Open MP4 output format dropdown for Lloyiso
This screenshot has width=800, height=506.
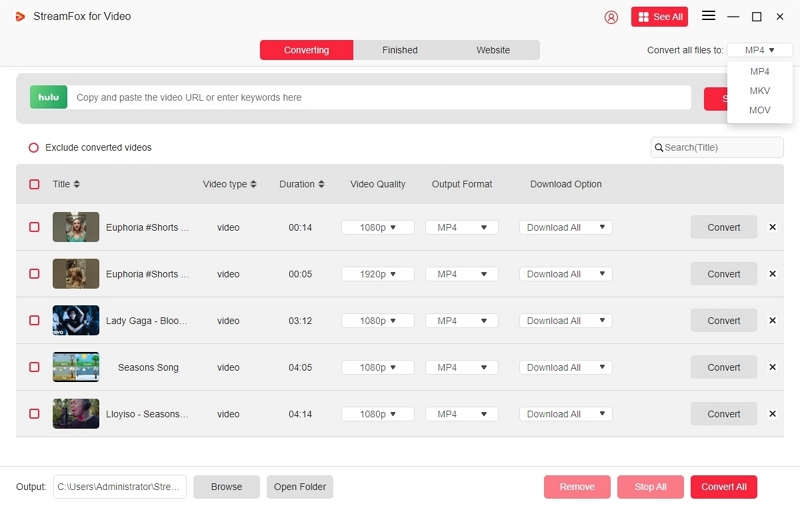[462, 414]
